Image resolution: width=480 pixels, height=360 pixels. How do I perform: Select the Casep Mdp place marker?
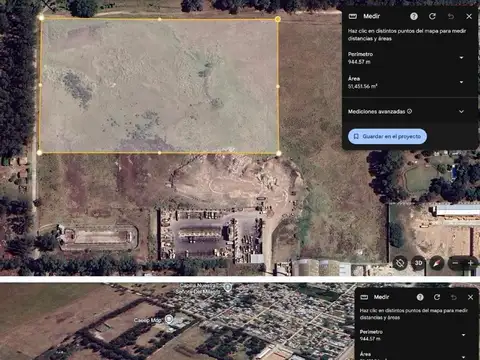(x=169, y=319)
